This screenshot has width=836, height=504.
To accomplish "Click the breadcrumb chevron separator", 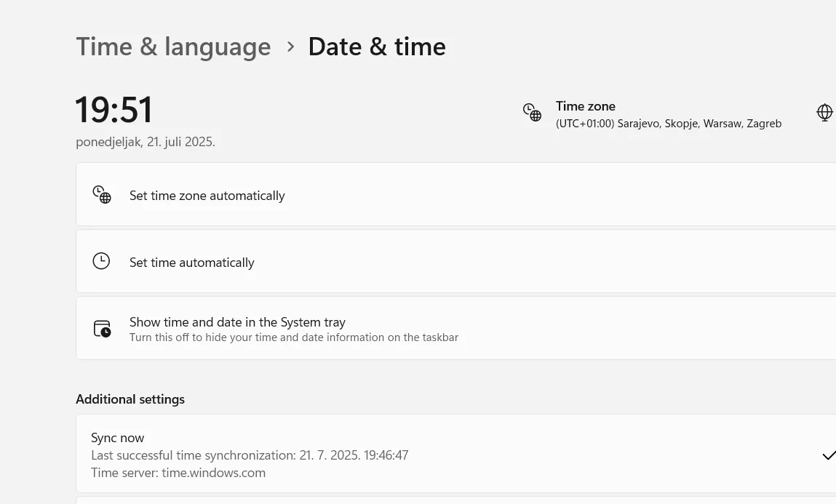I will [x=290, y=47].
